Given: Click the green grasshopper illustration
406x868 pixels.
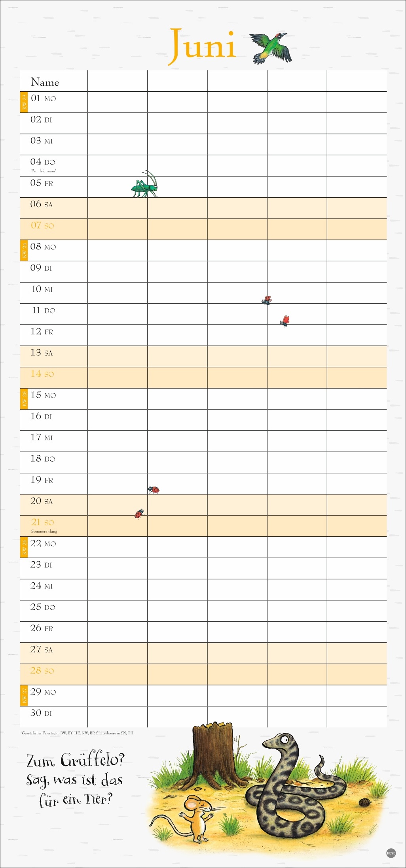Looking at the screenshot, I should (144, 185).
